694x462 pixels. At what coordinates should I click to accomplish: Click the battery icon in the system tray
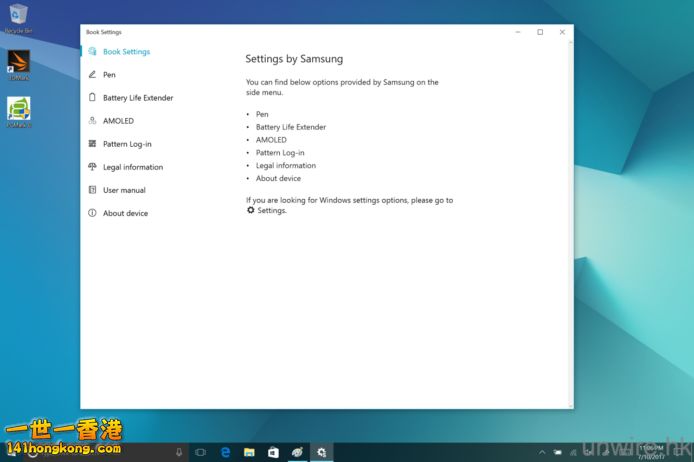[x=558, y=452]
